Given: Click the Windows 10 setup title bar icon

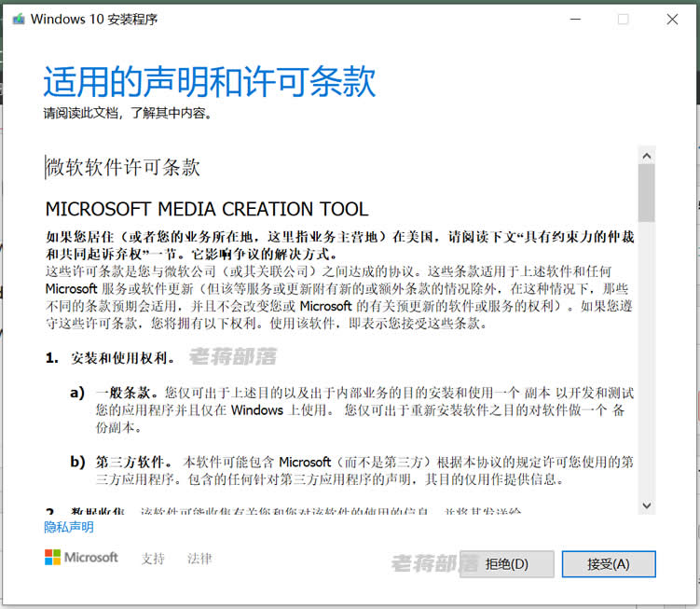Looking at the screenshot, I should tap(19, 20).
